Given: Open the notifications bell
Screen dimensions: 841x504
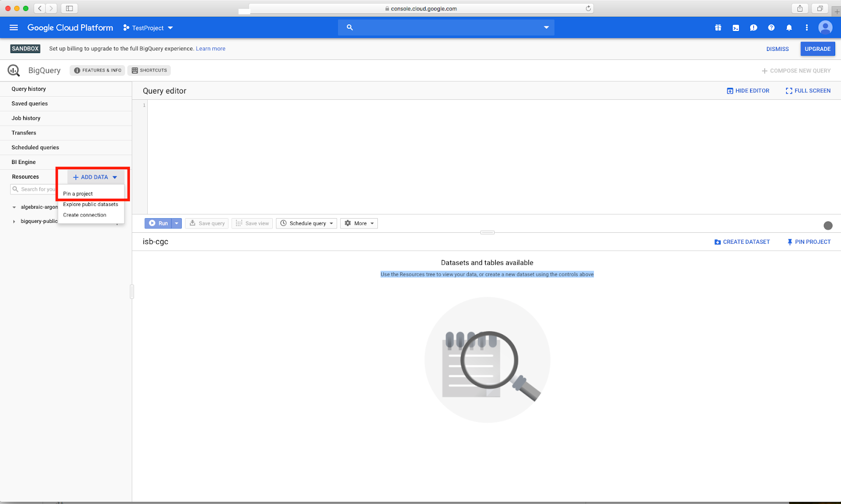Looking at the screenshot, I should point(789,28).
